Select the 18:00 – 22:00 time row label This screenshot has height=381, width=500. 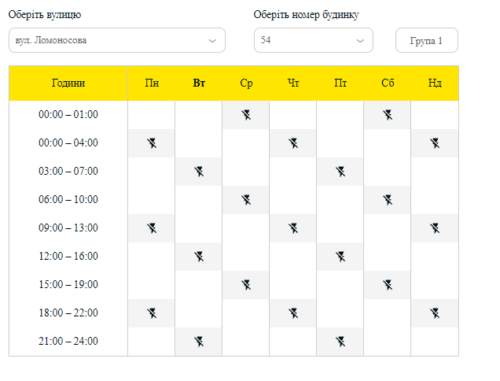[68, 313]
